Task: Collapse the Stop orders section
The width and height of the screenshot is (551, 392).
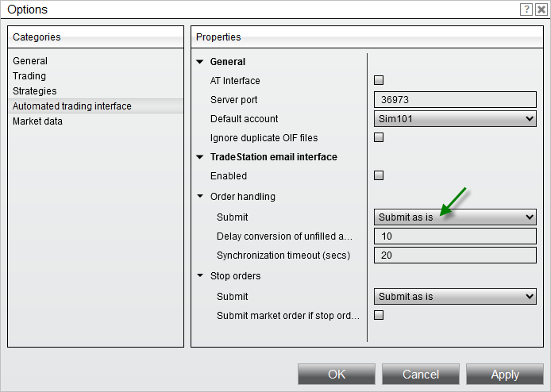Action: click(x=200, y=276)
